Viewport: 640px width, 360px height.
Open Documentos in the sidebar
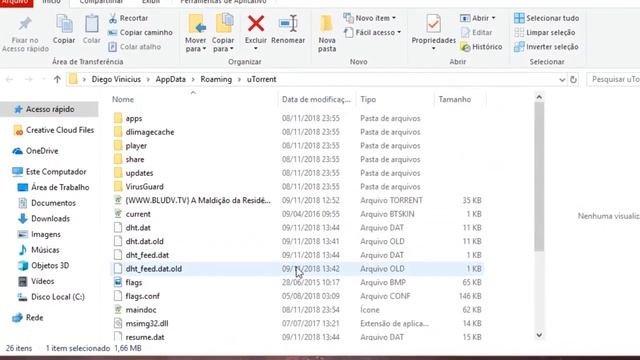pos(47,203)
